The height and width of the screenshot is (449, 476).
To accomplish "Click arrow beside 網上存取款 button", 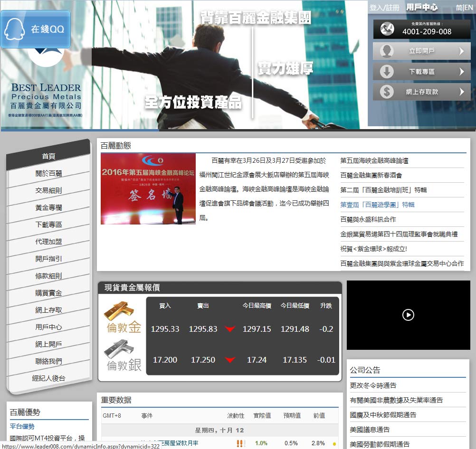I will 461,92.
